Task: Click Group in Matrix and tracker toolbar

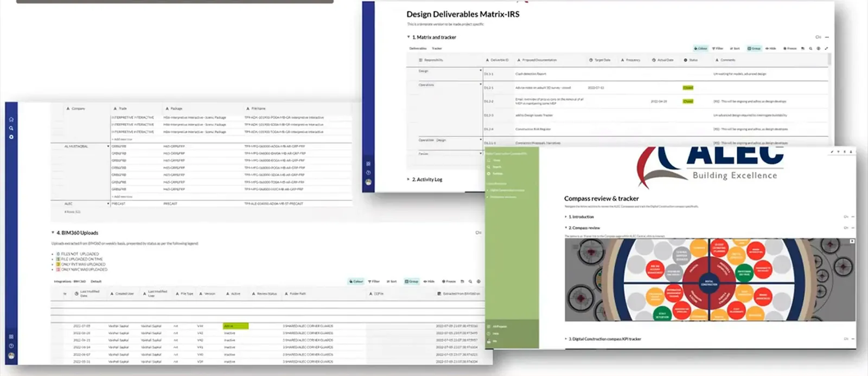Action: pyautogui.click(x=754, y=49)
